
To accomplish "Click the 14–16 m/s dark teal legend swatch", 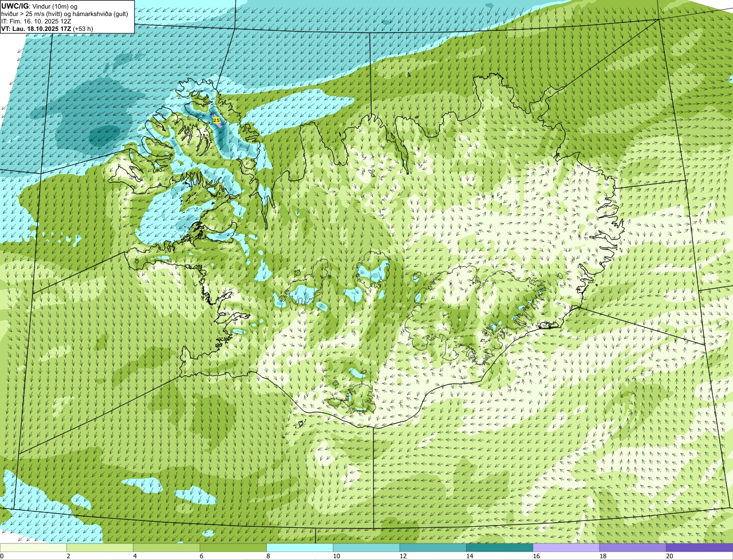I will (x=499, y=547).
